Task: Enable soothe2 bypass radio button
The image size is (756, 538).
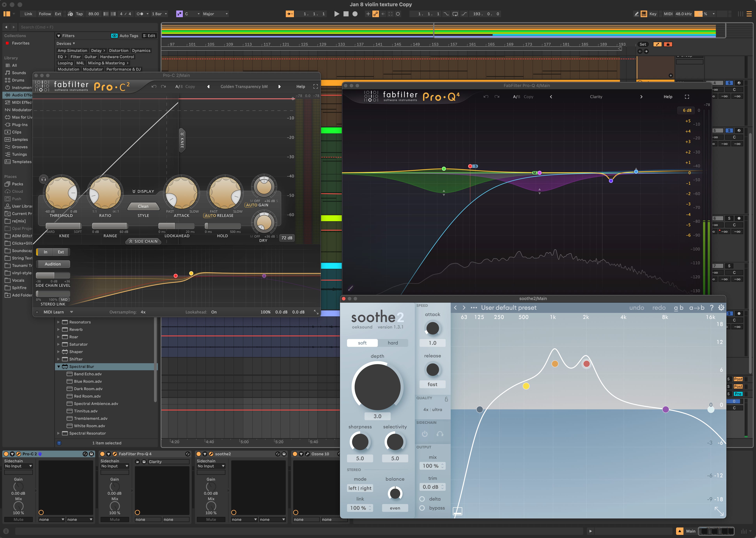Action: [x=422, y=508]
